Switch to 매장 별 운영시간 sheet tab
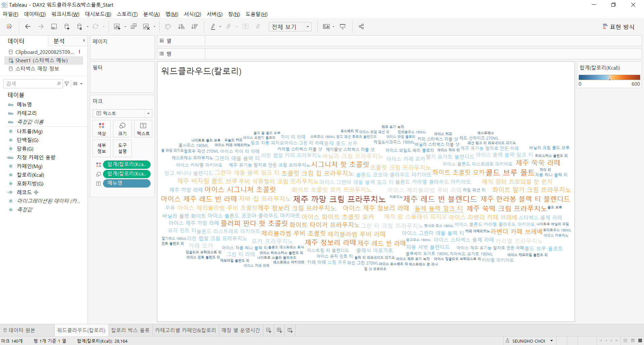 point(241,330)
